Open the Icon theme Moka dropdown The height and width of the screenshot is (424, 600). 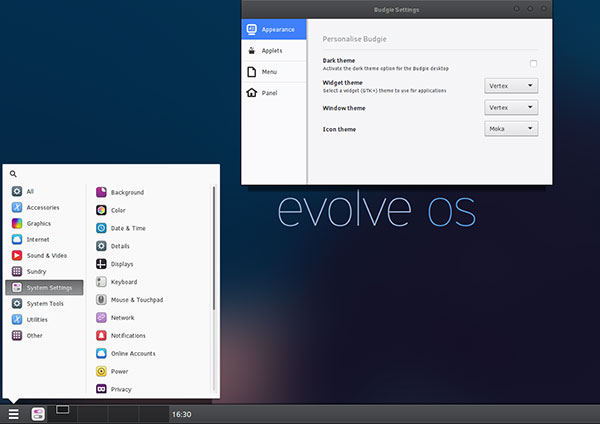511,129
